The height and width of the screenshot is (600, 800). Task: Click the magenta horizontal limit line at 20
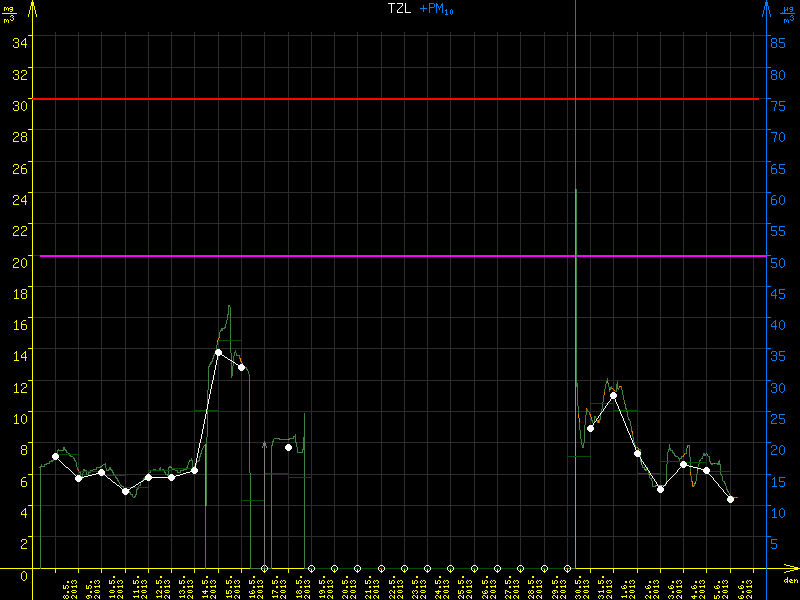click(x=400, y=256)
